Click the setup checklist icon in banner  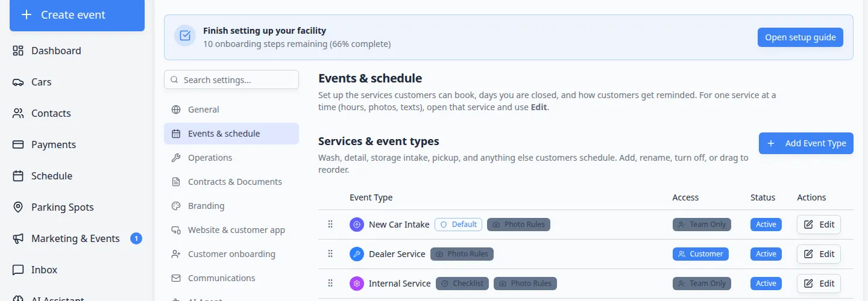185,36
